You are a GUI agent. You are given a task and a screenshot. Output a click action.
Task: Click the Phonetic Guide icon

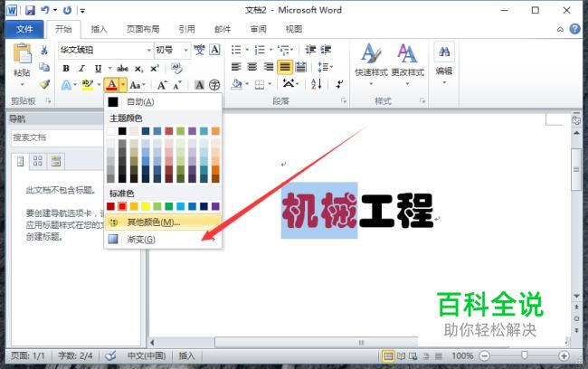pos(200,50)
